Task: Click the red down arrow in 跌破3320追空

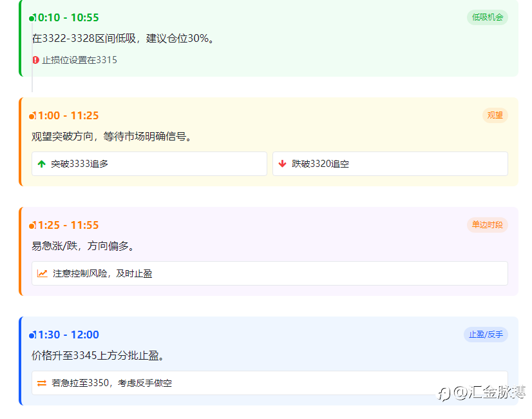Action: coord(282,164)
